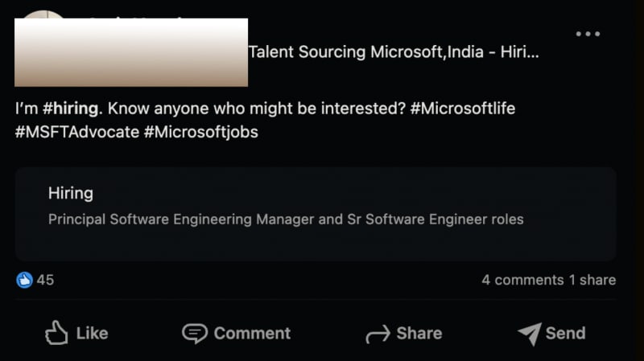
Task: Click the paper plane Send icon
Action: (530, 334)
